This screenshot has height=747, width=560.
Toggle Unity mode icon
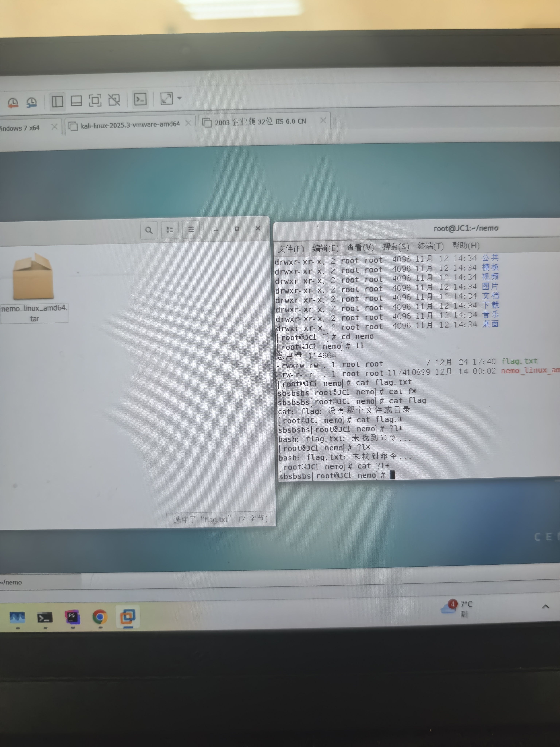tap(114, 100)
